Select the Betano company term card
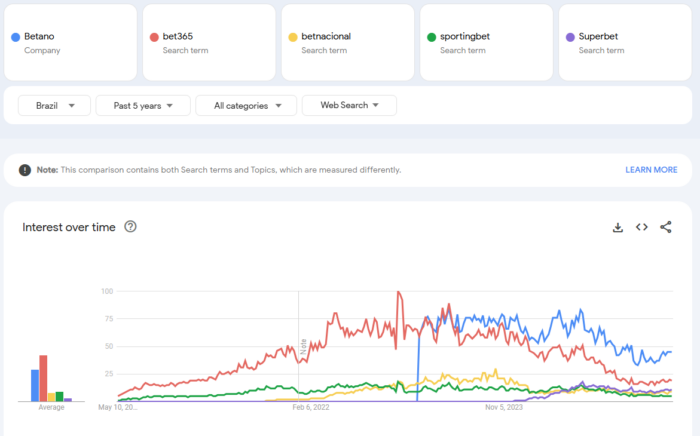The height and width of the screenshot is (436, 700). point(70,42)
